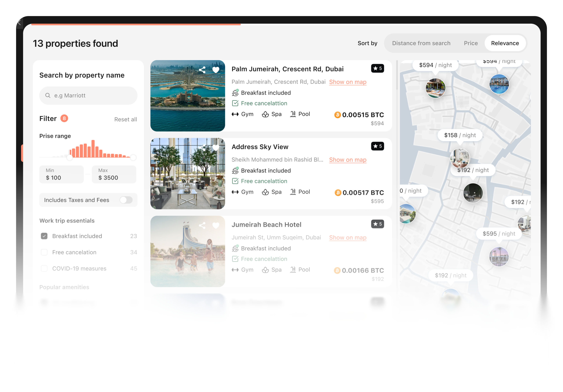Viewport: 563px width, 392px height.
Task: Click the $158 per night map marker
Action: click(460, 135)
